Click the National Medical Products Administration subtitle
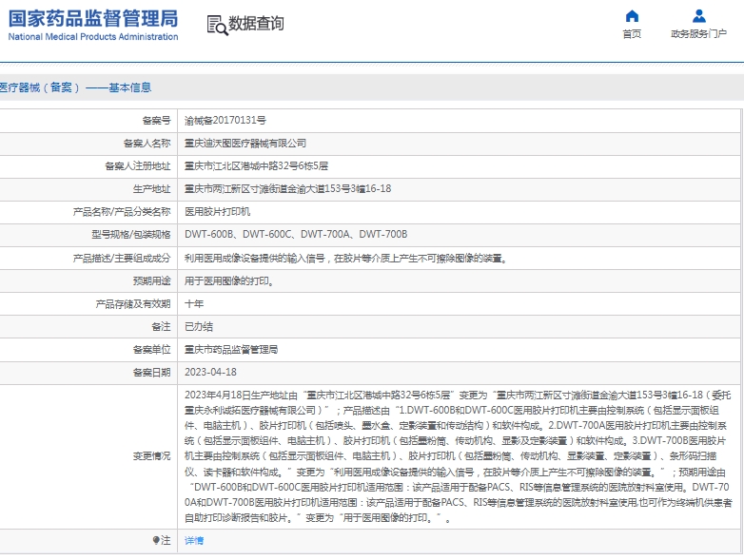The image size is (744, 560). [93, 36]
